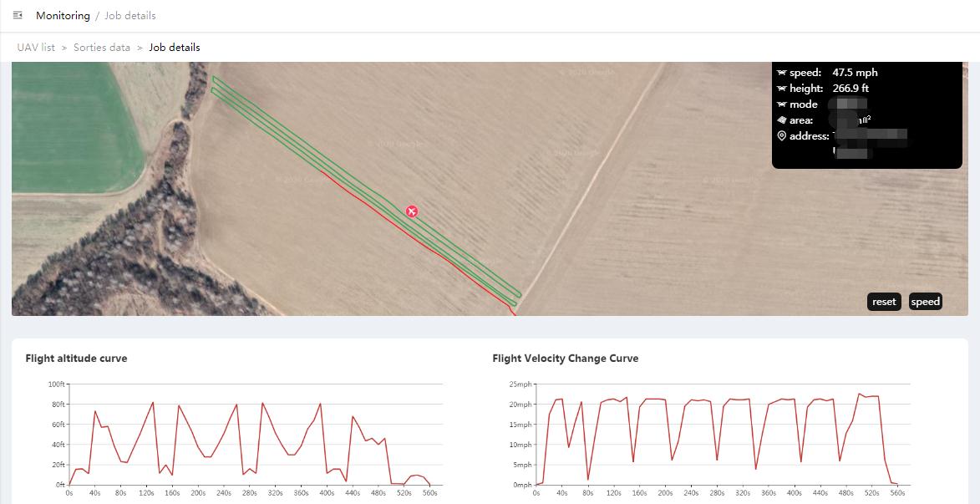Click the area icon in info panel
980x504 pixels.
point(782,120)
